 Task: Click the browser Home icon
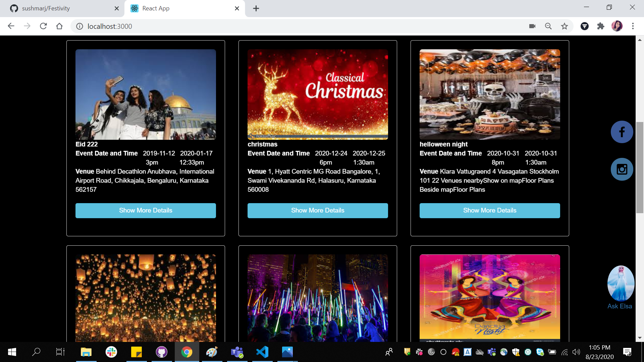click(59, 26)
